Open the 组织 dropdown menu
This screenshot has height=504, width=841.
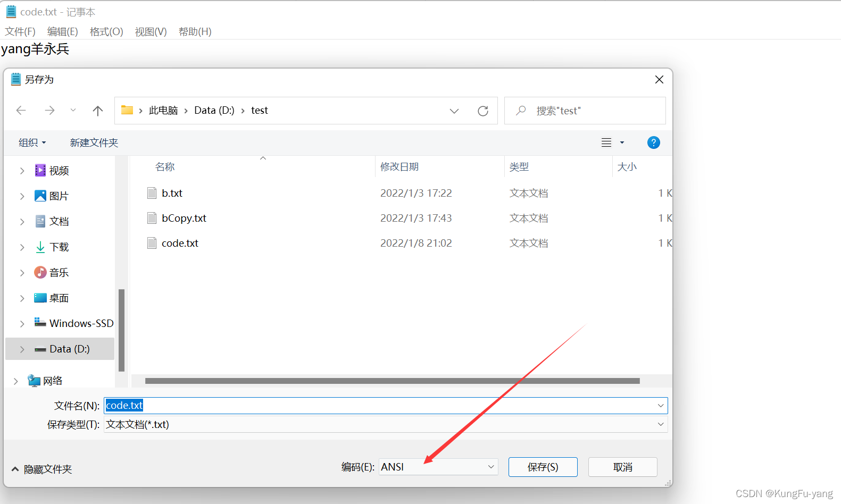(x=32, y=142)
